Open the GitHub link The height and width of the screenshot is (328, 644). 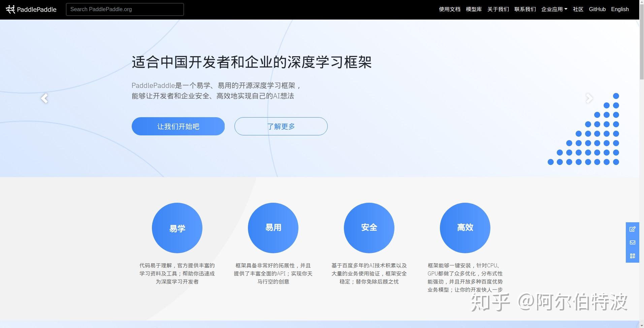tap(597, 9)
